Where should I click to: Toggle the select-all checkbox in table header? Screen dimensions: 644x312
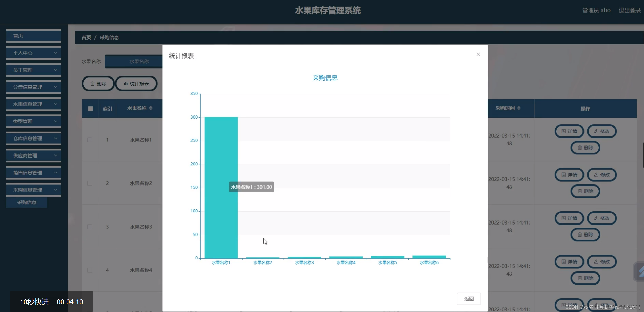90,109
